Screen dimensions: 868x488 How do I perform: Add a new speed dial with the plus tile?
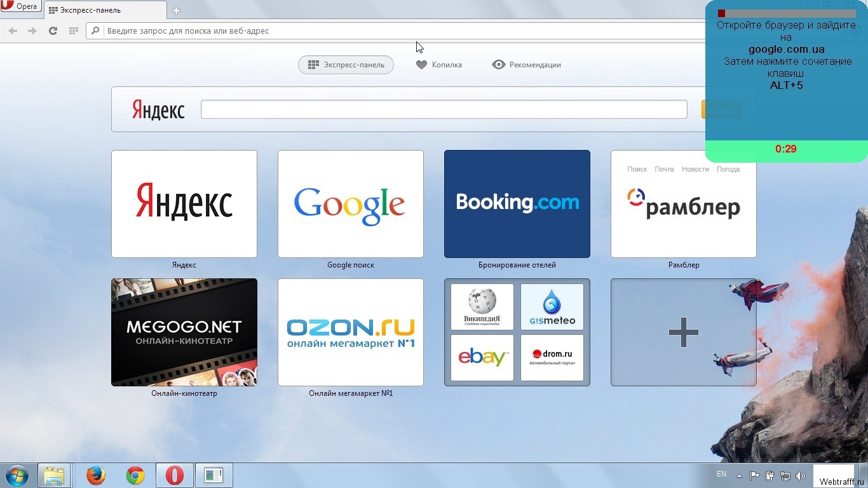coord(684,332)
